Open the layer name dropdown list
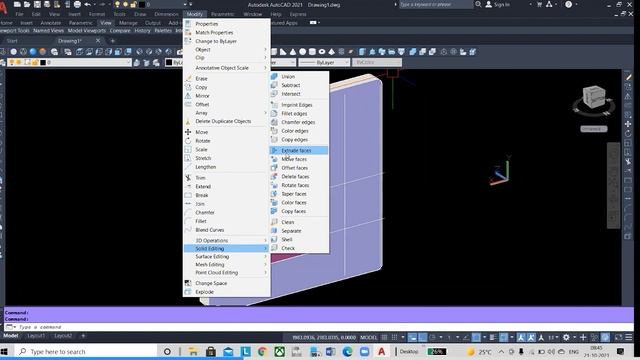Screen dimensions: 640x360 (129, 62)
